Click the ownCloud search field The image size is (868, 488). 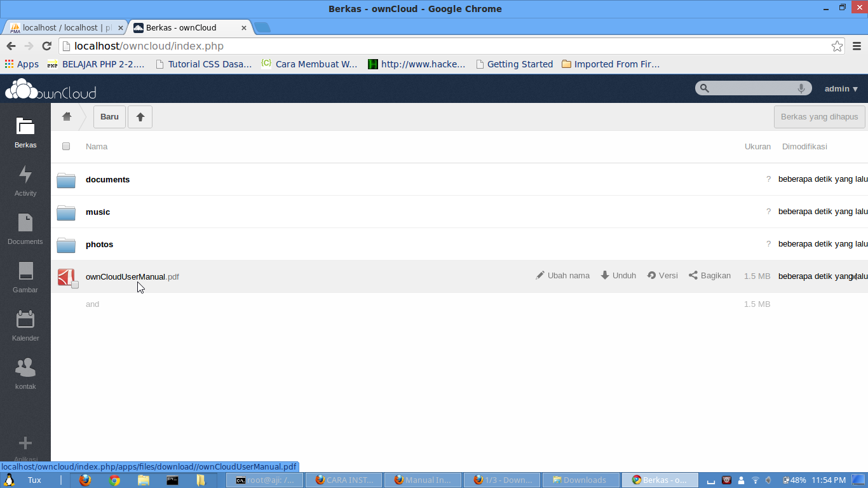[x=754, y=88]
